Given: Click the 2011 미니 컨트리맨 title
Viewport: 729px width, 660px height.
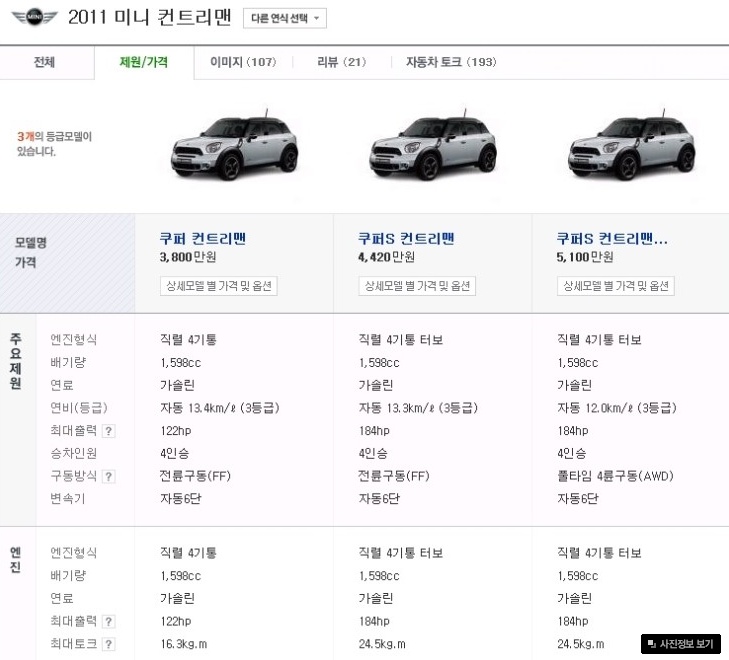Looking at the screenshot, I should click(x=149, y=18).
